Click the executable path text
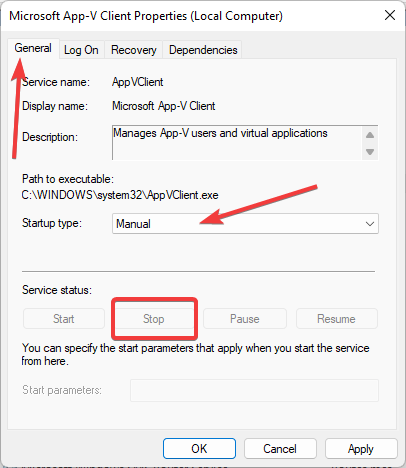The image size is (406, 468). tap(120, 195)
